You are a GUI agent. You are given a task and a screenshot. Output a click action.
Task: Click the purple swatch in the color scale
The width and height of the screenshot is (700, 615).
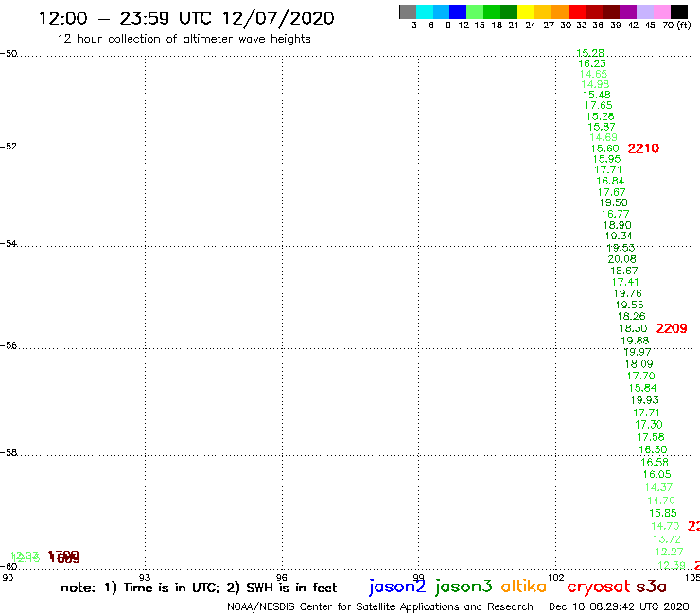(628, 11)
